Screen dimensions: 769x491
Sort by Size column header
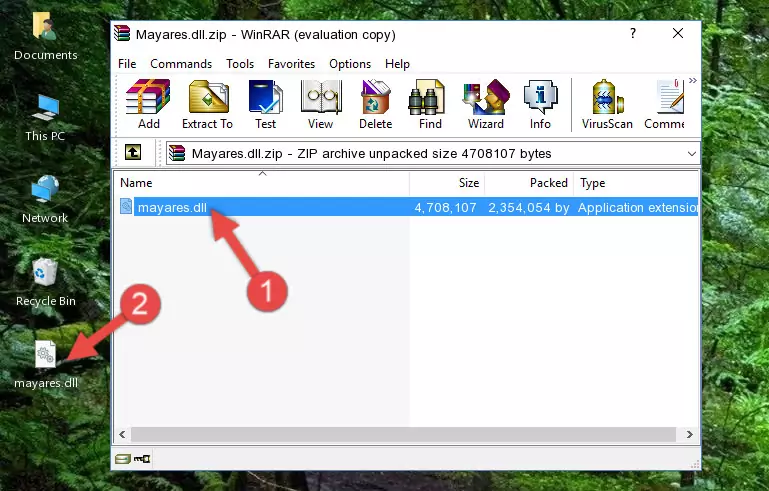tap(447, 183)
